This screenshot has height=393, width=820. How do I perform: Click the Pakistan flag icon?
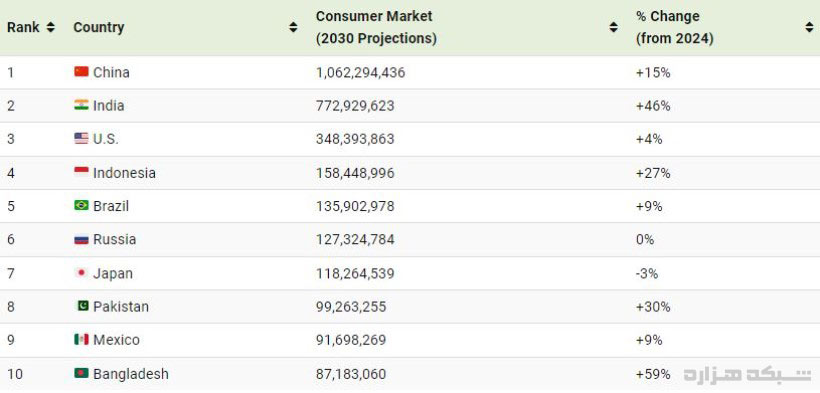82,306
